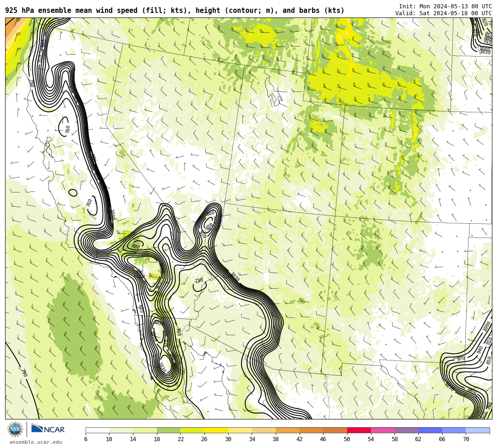Pick the light orange 34–38 kts legend swatch
Screen dimensions: 497x448
(x=264, y=430)
